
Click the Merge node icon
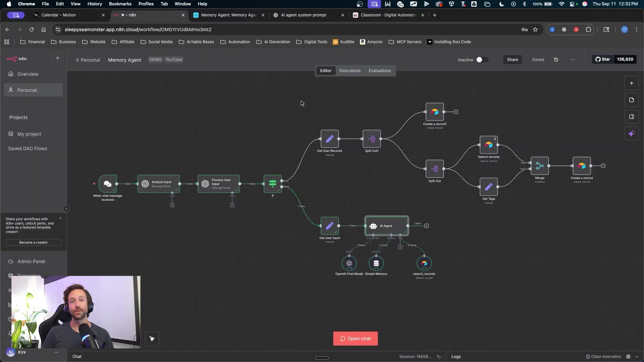pyautogui.click(x=539, y=166)
